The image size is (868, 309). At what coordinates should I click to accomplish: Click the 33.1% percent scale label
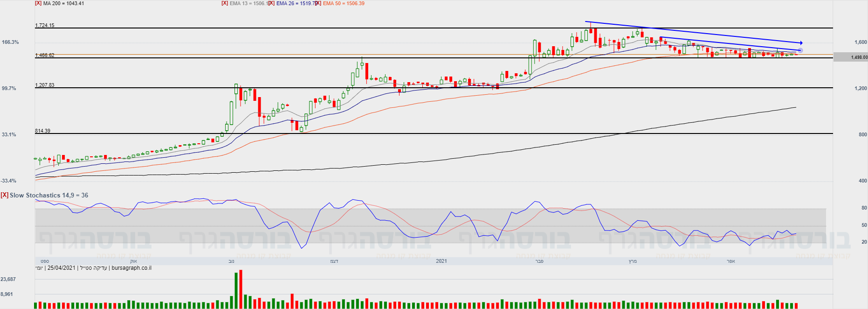(x=9, y=134)
